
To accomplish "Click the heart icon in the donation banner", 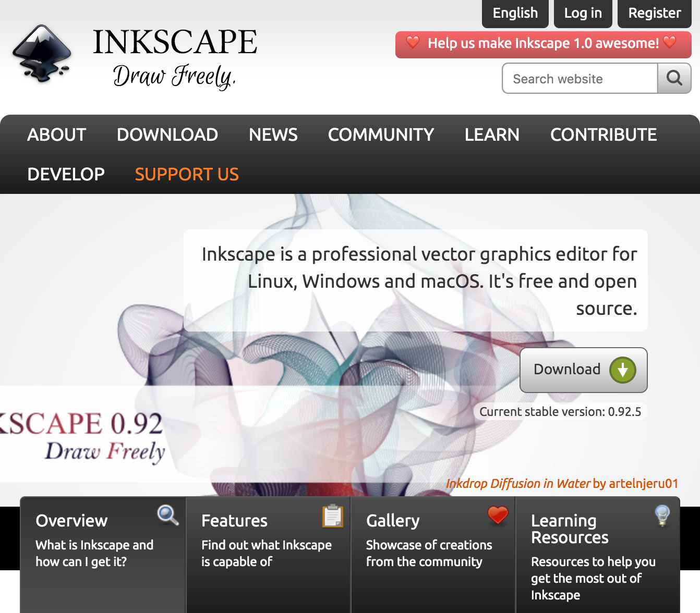I will point(414,44).
